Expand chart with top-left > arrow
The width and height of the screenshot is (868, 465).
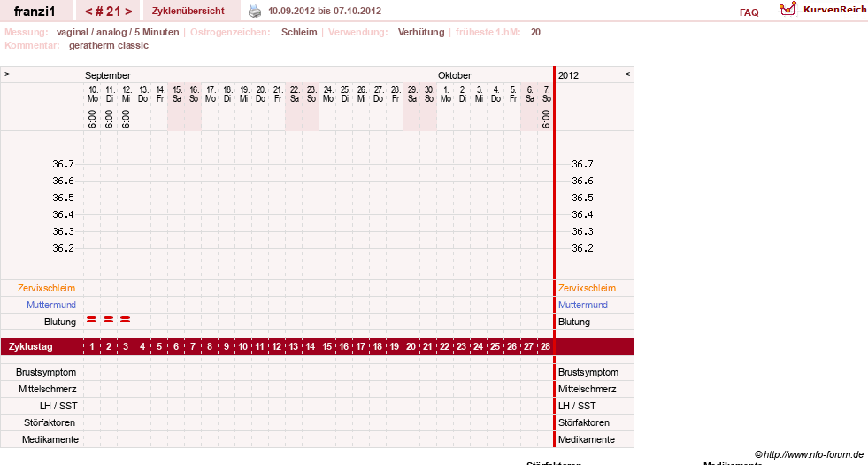click(x=7, y=74)
